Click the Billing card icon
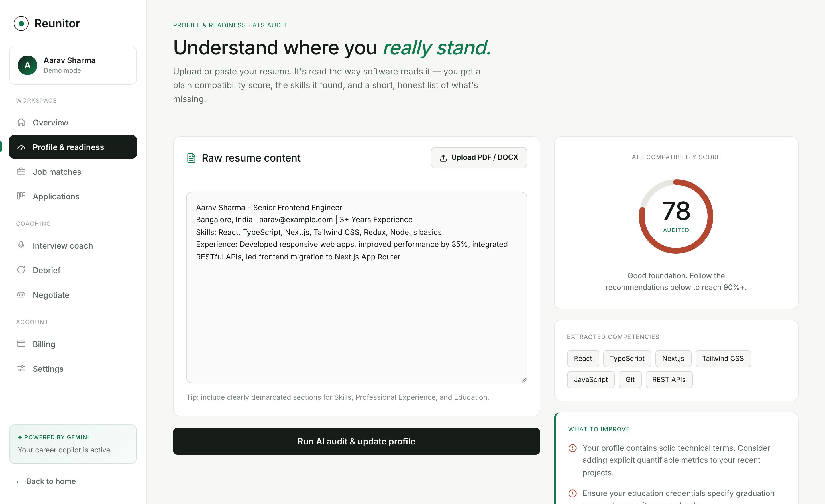The image size is (825, 504). click(21, 344)
